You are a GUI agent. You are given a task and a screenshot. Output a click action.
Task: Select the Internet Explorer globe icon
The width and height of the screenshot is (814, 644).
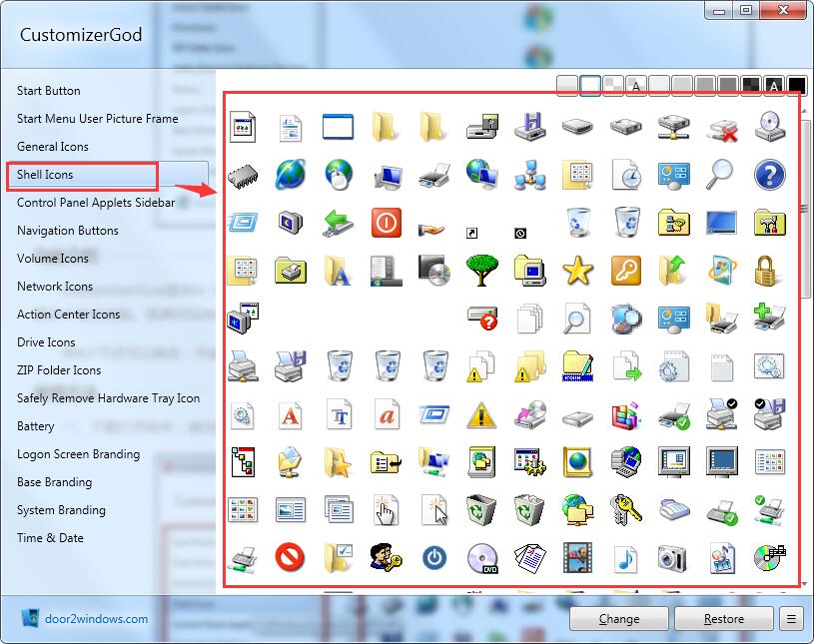coord(291,175)
